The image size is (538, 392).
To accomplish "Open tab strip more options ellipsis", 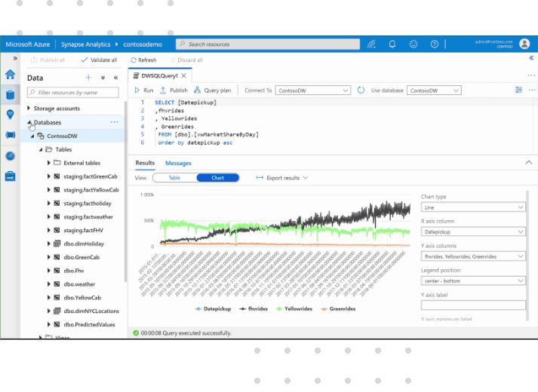I will (531, 75).
